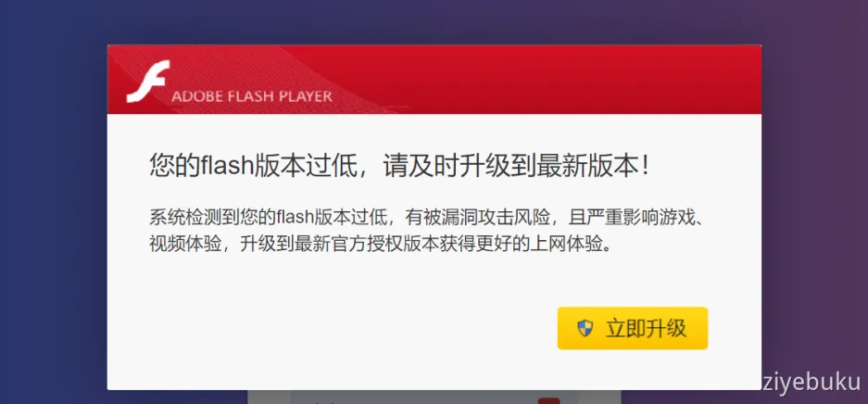Click the second line starting with 视频体验
This screenshot has width=868, height=404.
click(x=382, y=244)
